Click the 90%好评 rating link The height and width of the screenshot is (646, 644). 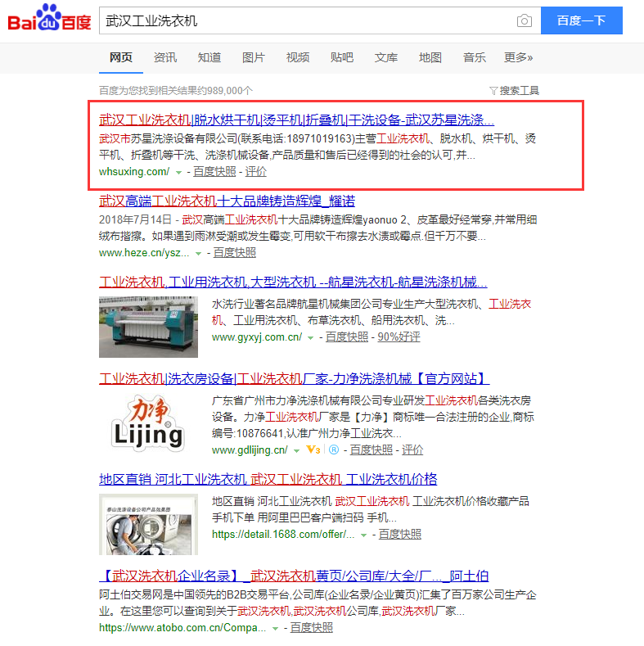tap(399, 337)
